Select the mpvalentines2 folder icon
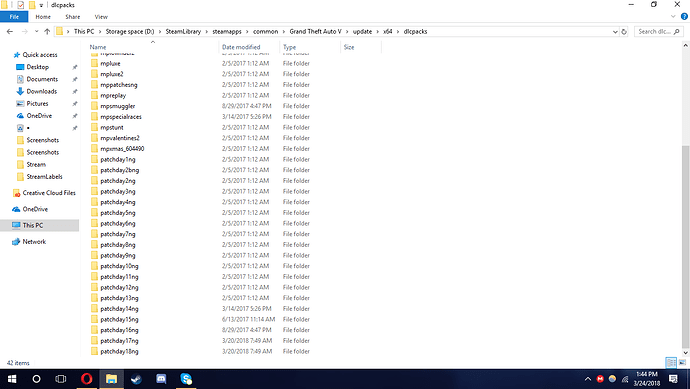 coord(94,138)
